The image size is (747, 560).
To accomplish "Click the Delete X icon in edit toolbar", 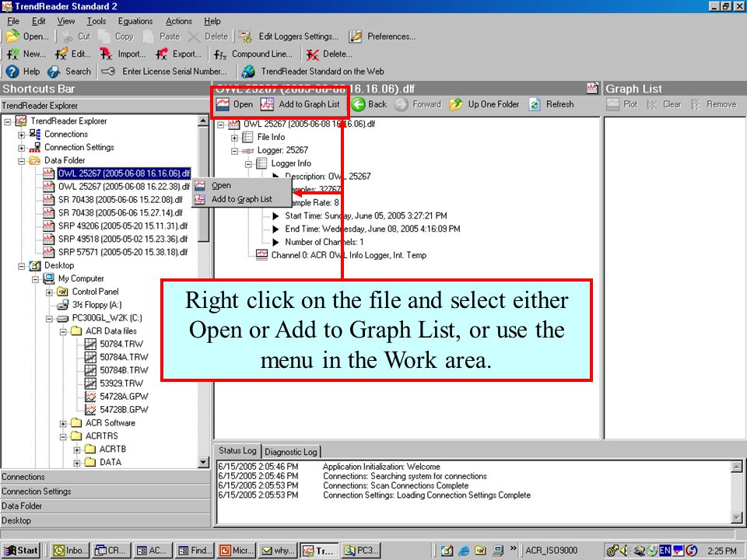I will tap(194, 37).
